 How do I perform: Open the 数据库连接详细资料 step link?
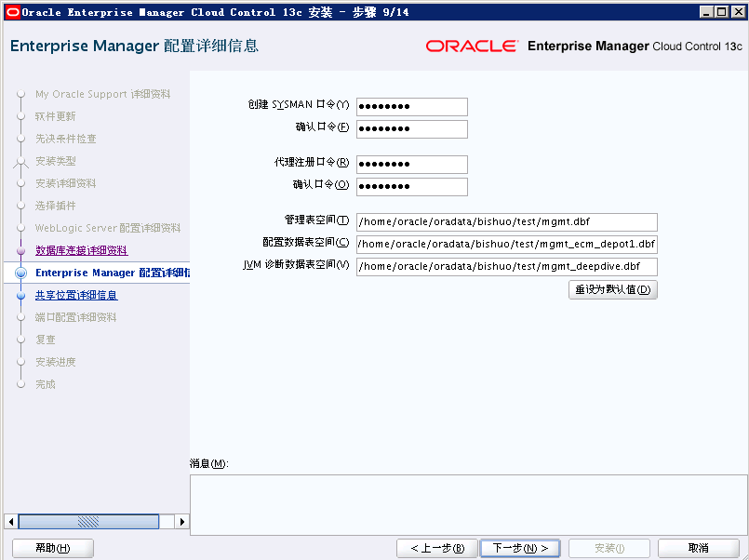click(82, 250)
